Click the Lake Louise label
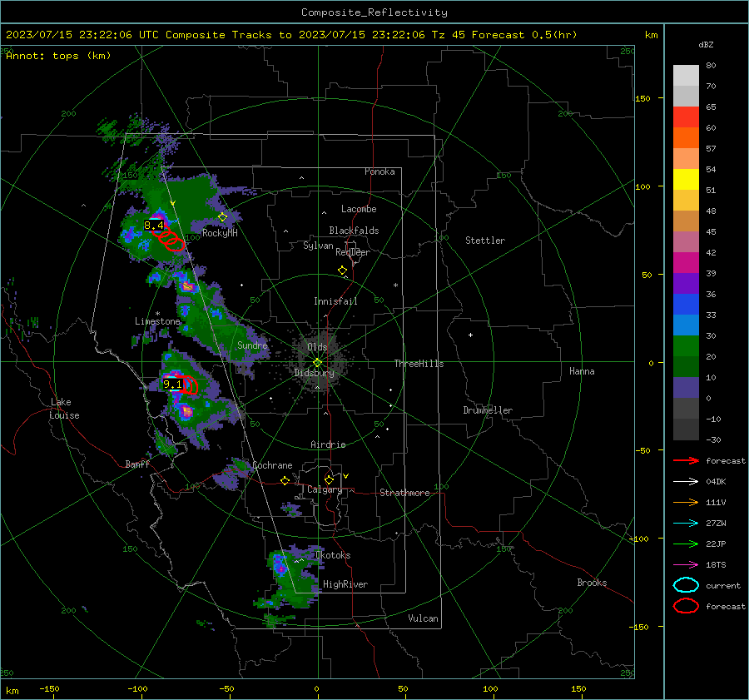Viewport: 749px width, 700px height. pos(64,409)
